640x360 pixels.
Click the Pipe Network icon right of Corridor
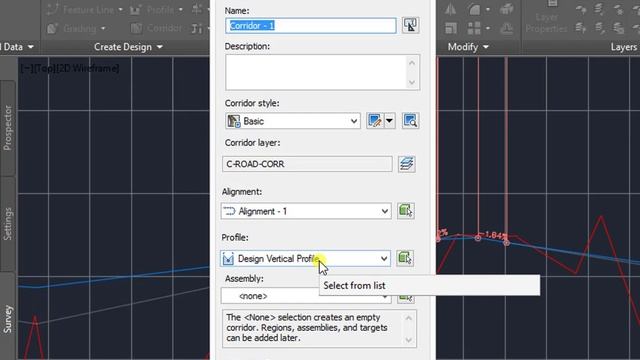pyautogui.click(x=197, y=29)
